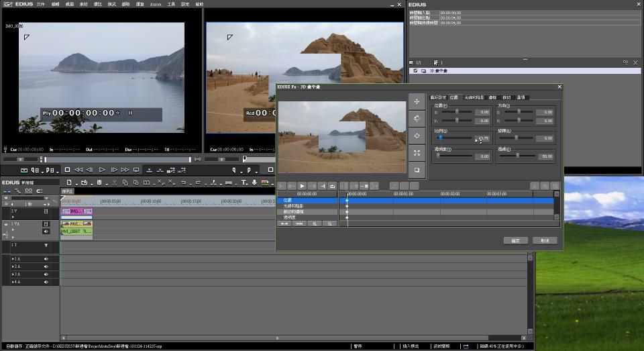Adjust the 比例 scale slider handle
This screenshot has height=351, width=644.
click(x=441, y=138)
